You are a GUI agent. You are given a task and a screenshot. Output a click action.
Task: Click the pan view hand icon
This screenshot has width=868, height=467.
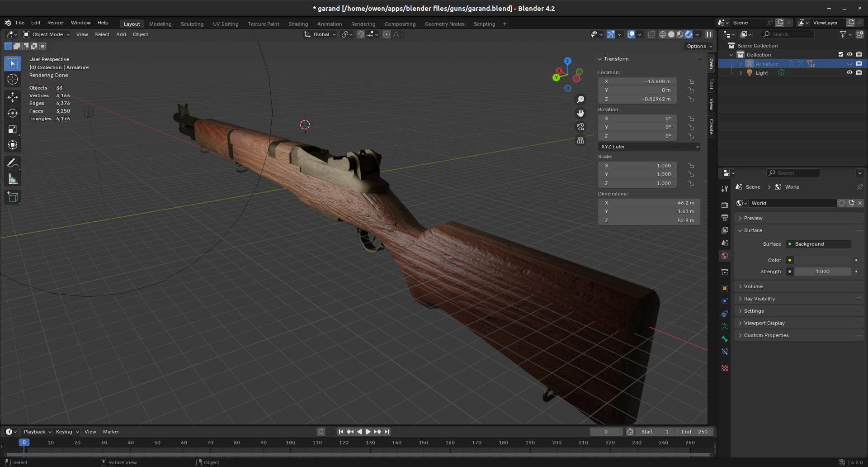(580, 113)
